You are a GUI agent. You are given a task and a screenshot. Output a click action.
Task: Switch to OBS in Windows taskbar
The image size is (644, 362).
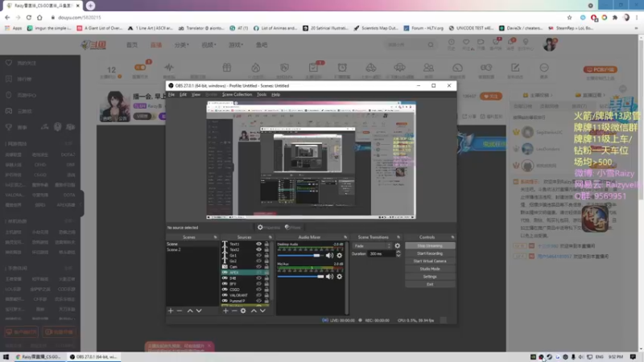(x=93, y=357)
